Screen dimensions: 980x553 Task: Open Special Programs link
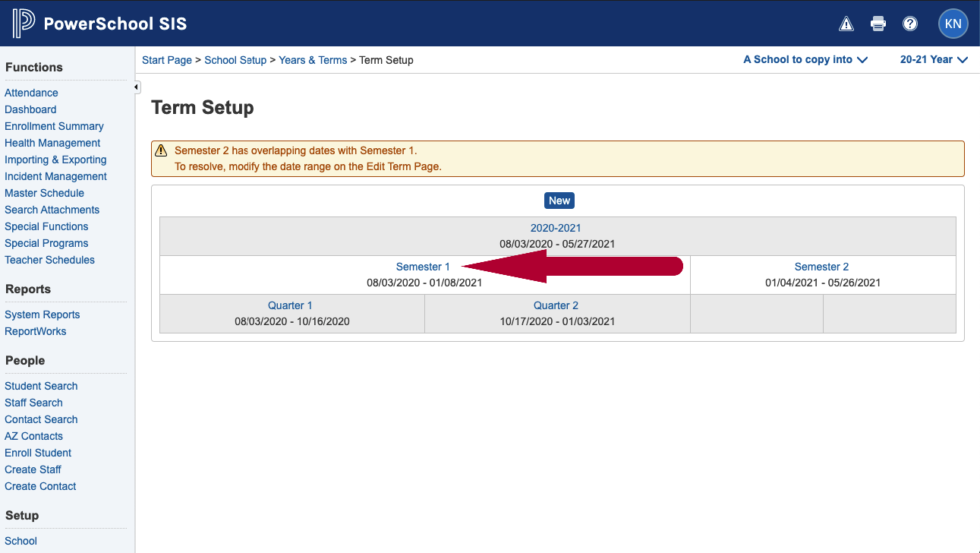coord(46,243)
